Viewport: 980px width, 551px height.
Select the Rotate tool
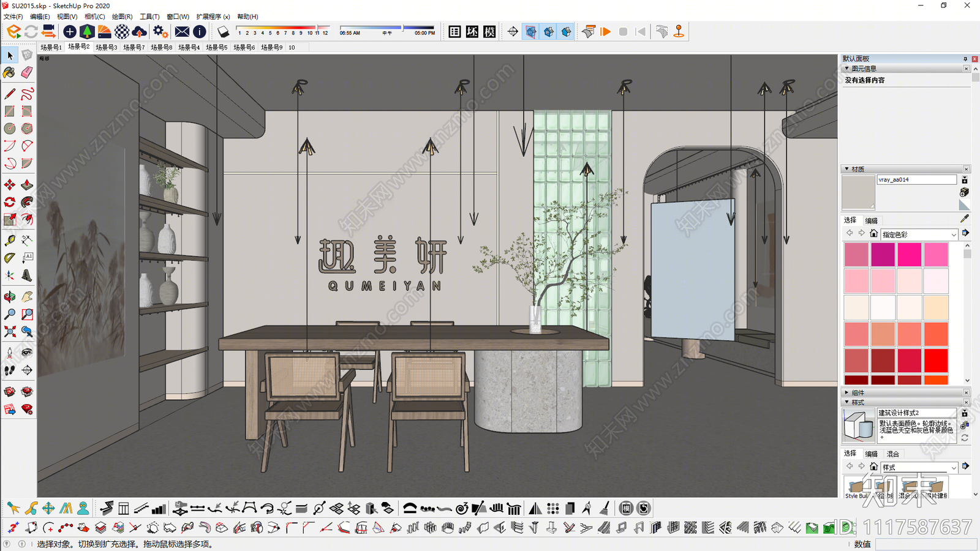pyautogui.click(x=10, y=202)
